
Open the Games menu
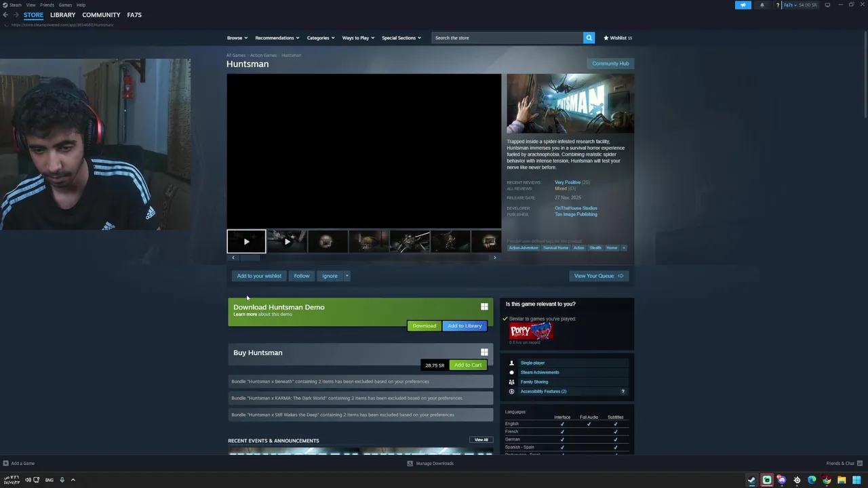(x=65, y=5)
